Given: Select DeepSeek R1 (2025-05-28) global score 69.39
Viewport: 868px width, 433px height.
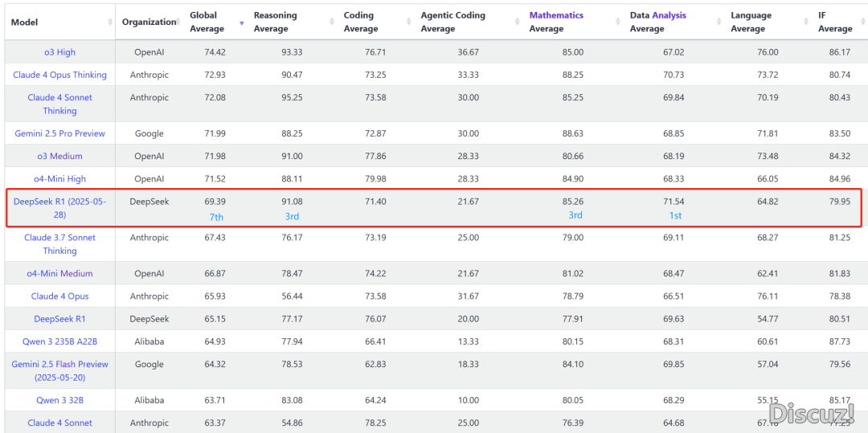Looking at the screenshot, I should tap(215, 202).
